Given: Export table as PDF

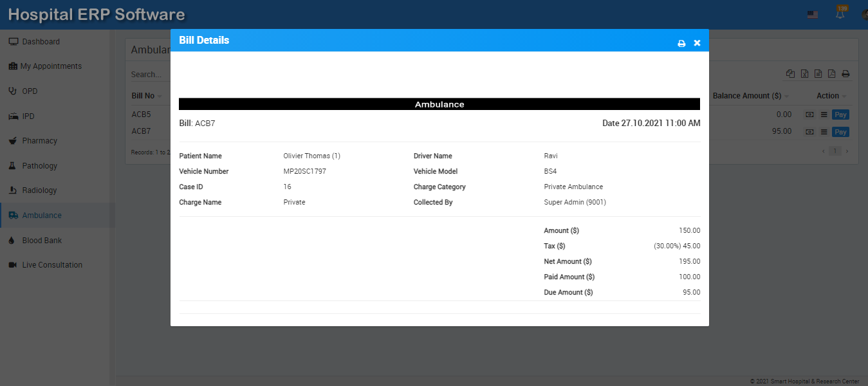Looking at the screenshot, I should (831, 74).
